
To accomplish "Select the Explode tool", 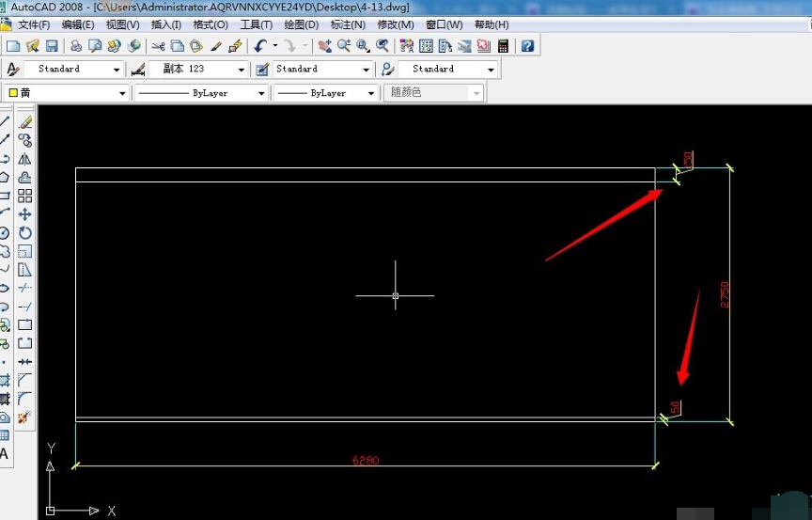I will tap(24, 417).
